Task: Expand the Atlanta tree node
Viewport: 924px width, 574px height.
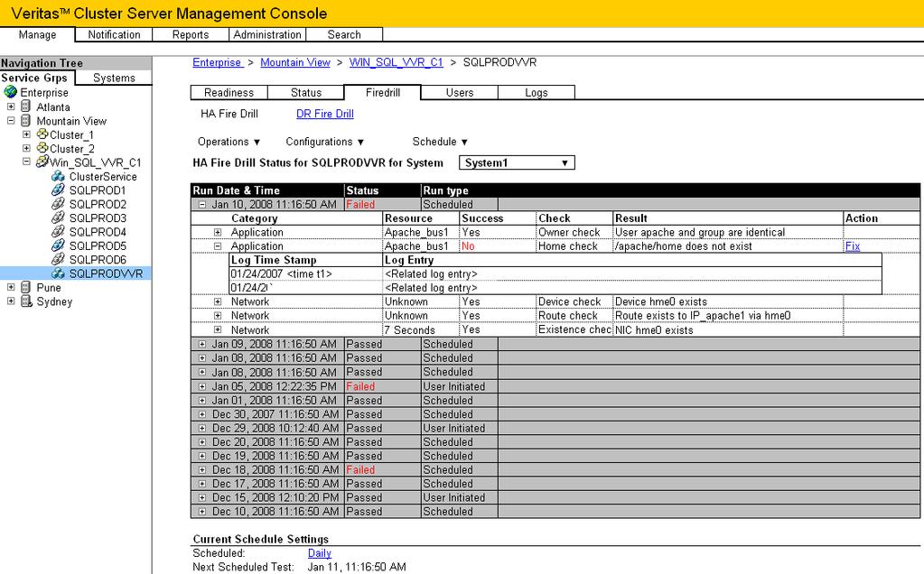Action: point(11,106)
